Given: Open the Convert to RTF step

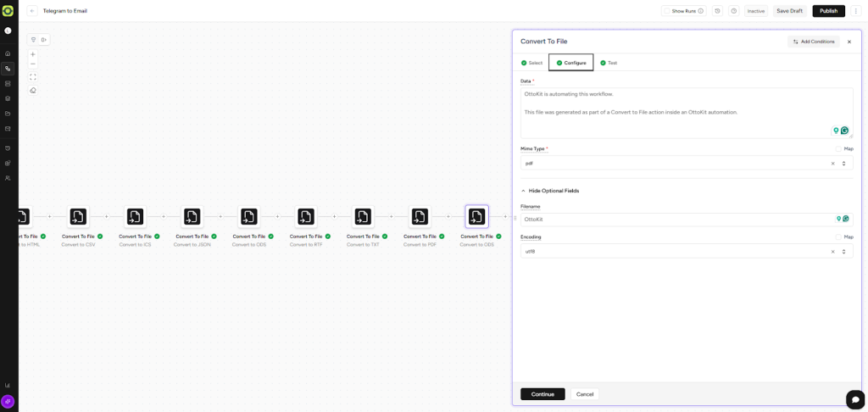Looking at the screenshot, I should tap(306, 216).
